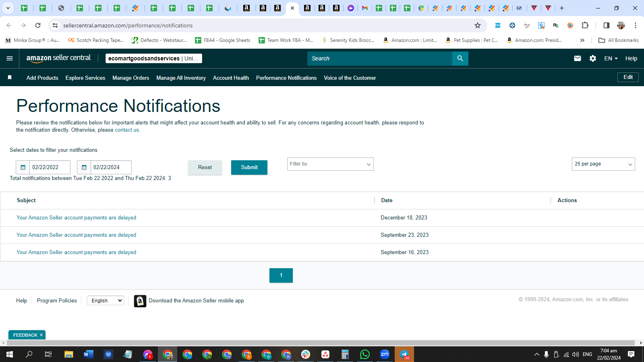The width and height of the screenshot is (644, 362).
Task: Show the hidden bookmarks overflow chevron
Action: (x=582, y=40)
